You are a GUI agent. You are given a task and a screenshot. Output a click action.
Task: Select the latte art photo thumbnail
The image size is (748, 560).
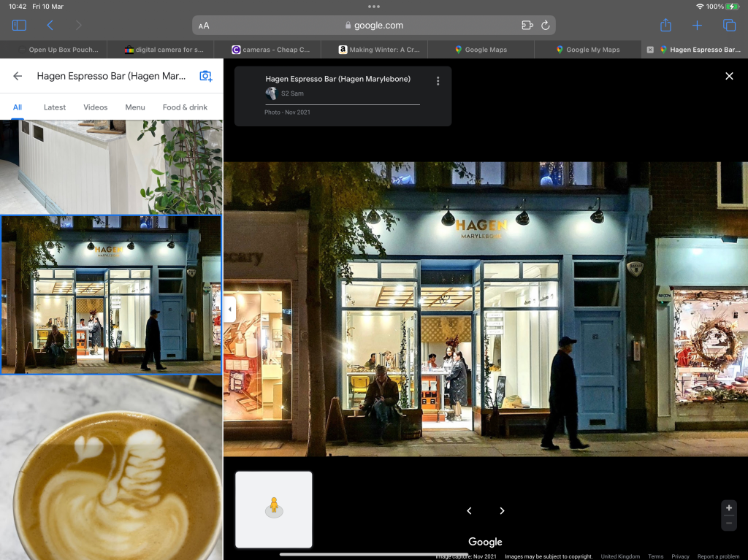point(111,475)
